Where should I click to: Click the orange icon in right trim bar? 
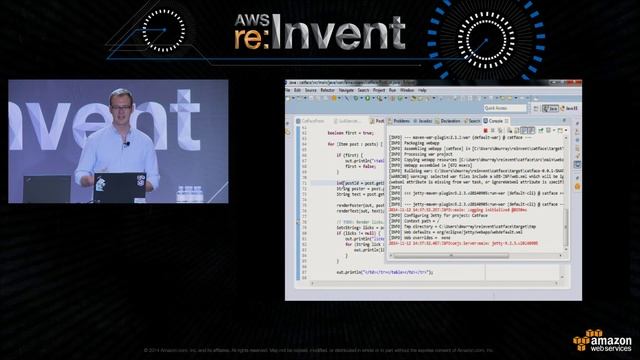pos(577,187)
